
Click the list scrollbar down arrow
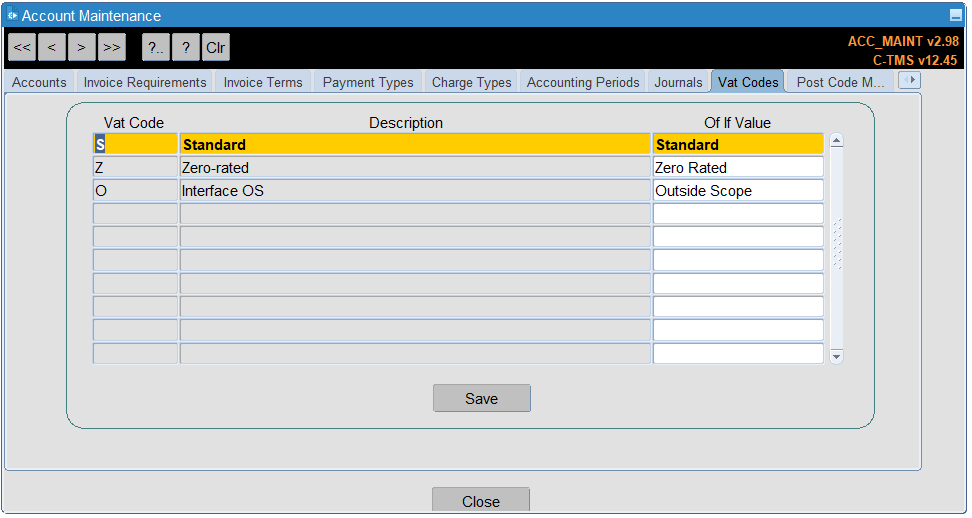click(x=836, y=356)
